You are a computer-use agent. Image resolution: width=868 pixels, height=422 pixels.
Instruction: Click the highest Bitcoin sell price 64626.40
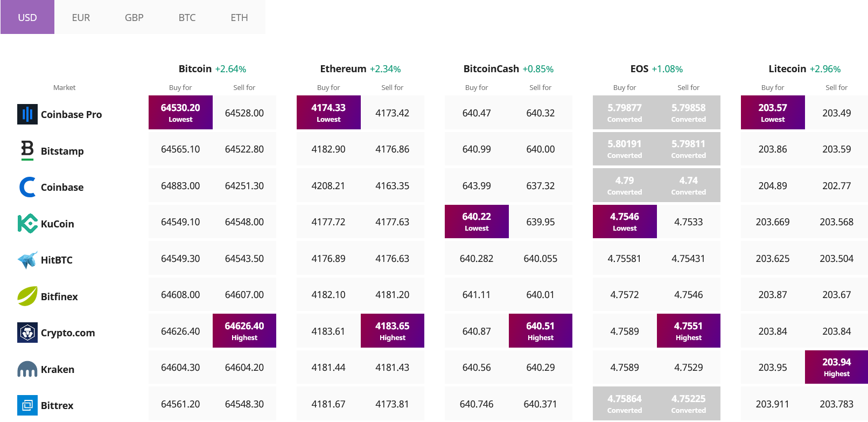pyautogui.click(x=244, y=331)
